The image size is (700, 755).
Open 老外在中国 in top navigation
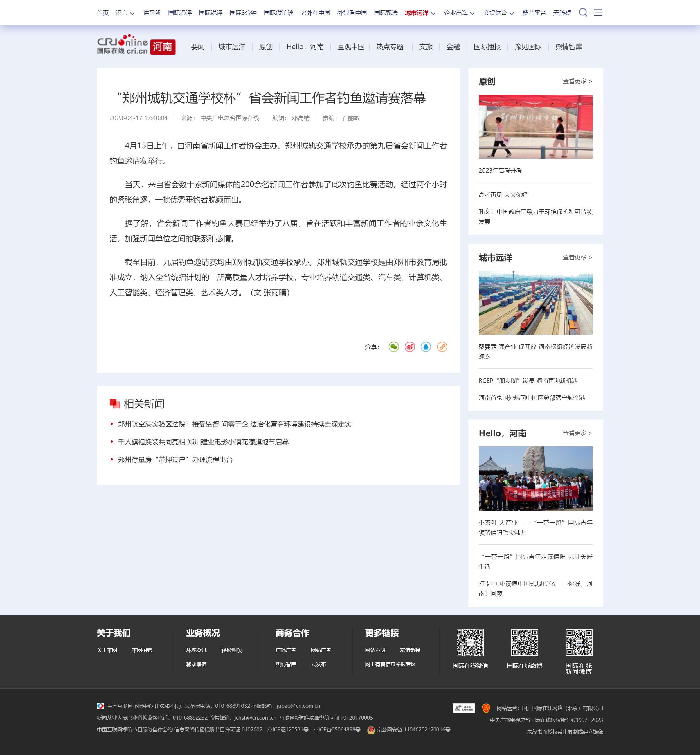click(315, 13)
